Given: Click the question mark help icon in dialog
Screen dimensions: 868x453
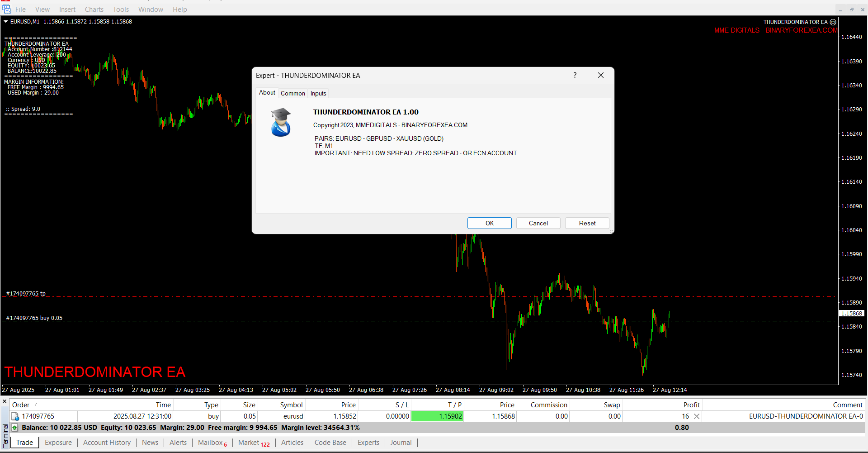Looking at the screenshot, I should tap(575, 75).
